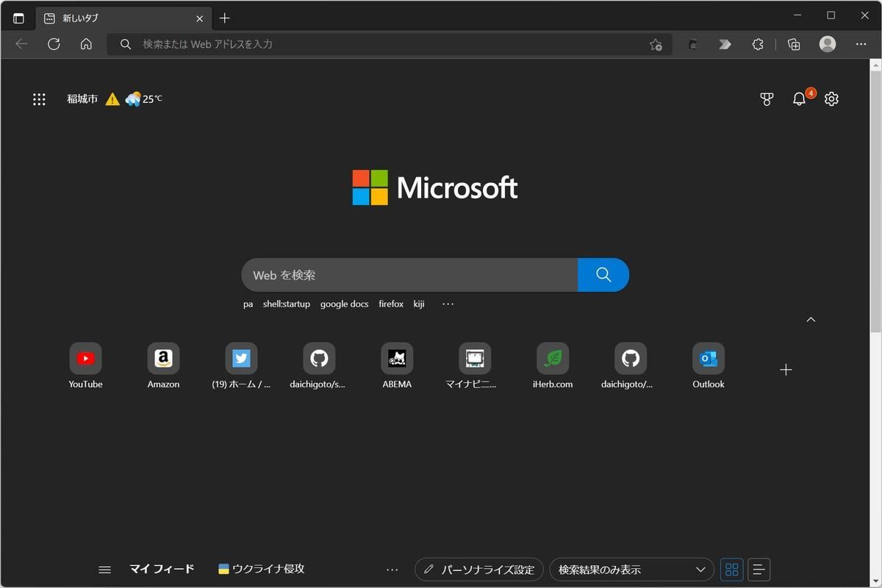Click the back navigation arrow
The height and width of the screenshot is (588, 882).
(x=21, y=44)
